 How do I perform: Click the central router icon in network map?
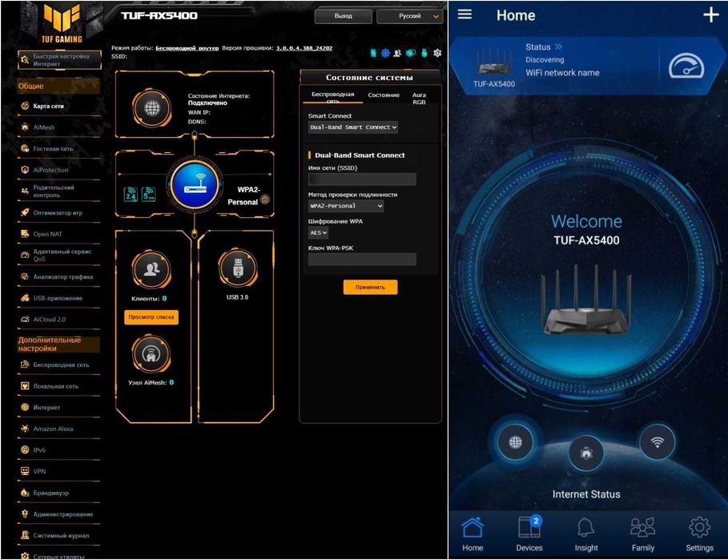(x=195, y=185)
